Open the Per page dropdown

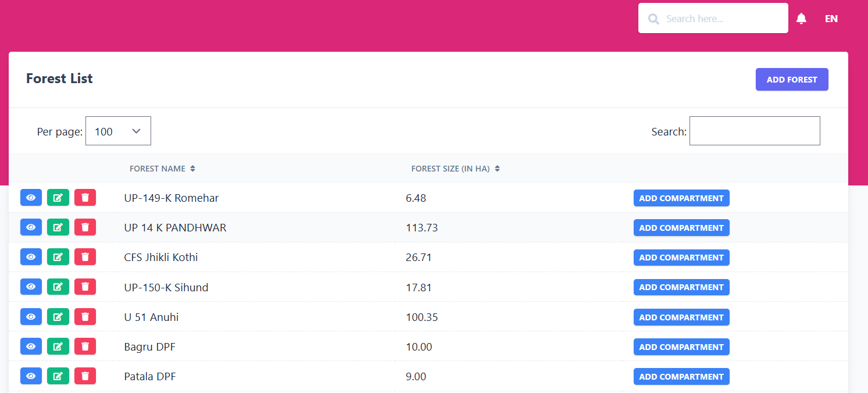point(118,131)
